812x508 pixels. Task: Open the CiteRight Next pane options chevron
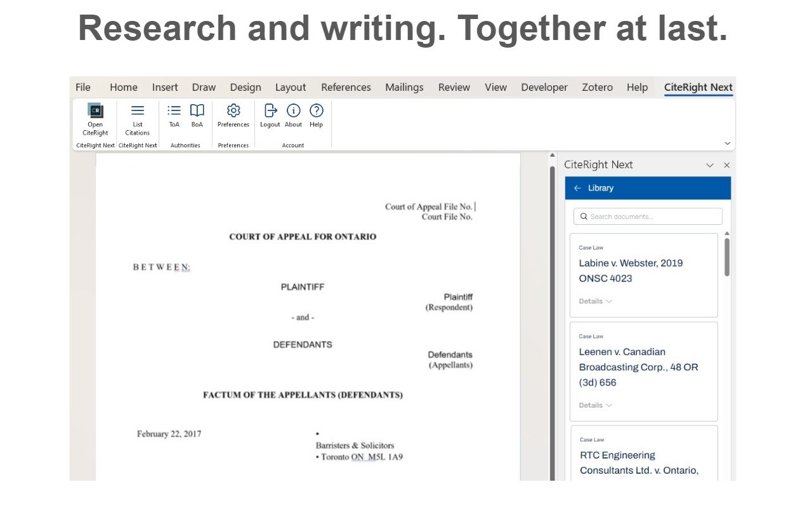coord(710,165)
